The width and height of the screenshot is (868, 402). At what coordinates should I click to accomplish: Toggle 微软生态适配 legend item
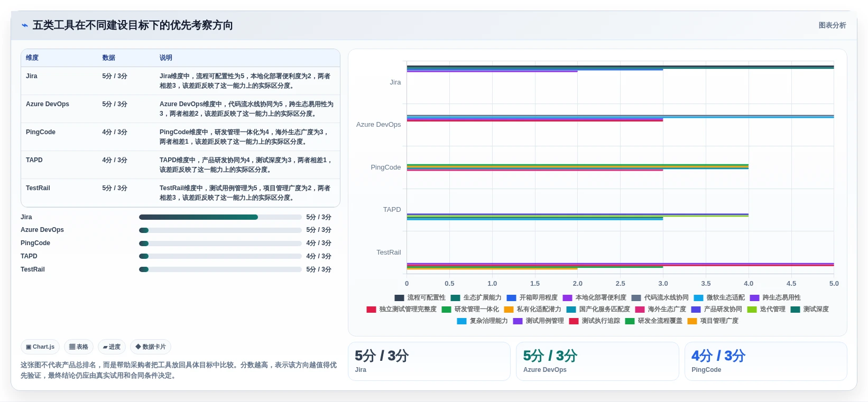[719, 298]
